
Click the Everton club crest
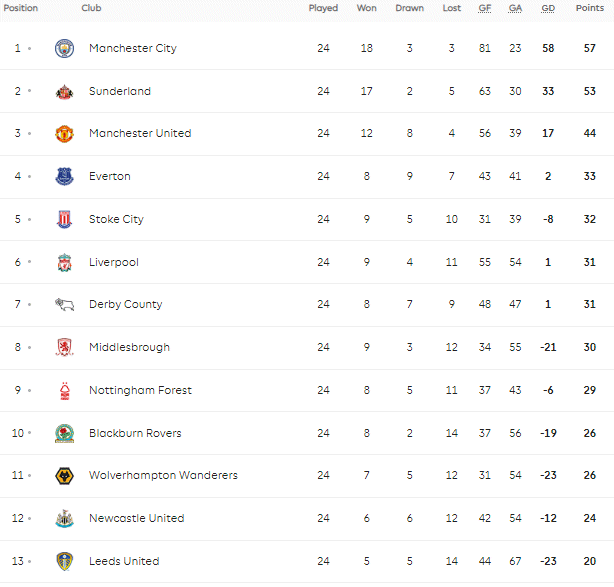[65, 177]
